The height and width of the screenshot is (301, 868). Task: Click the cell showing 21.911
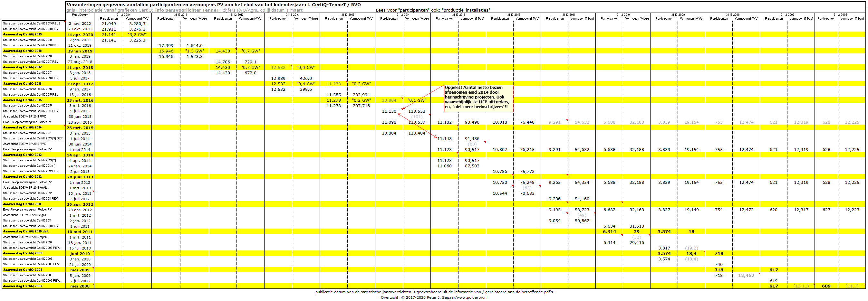[109, 29]
